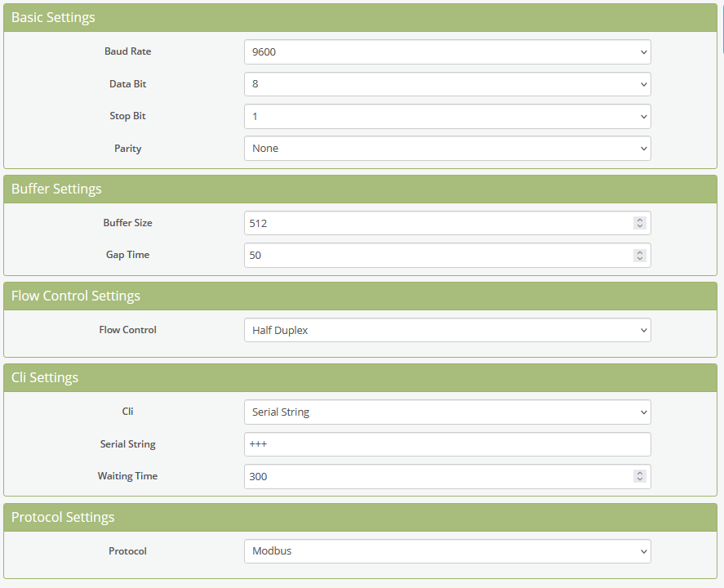Increase Waiting Time with the spinner up arrow
The height and width of the screenshot is (588, 724).
pyautogui.click(x=640, y=473)
